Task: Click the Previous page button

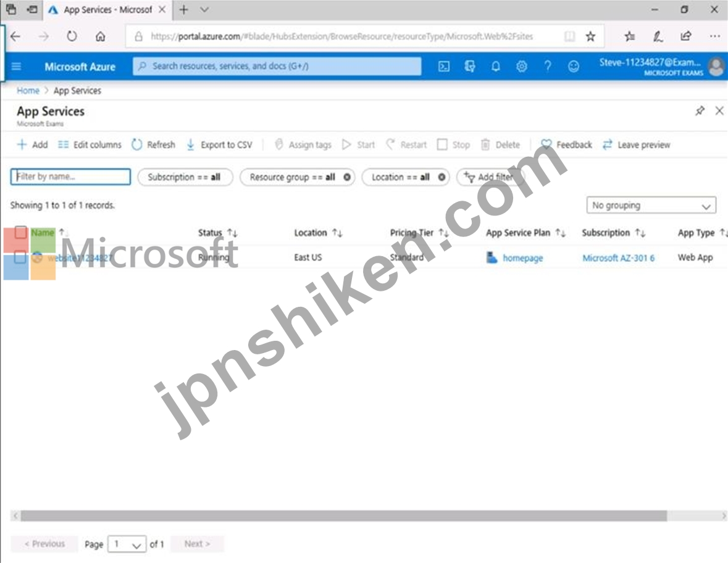Action: [44, 543]
